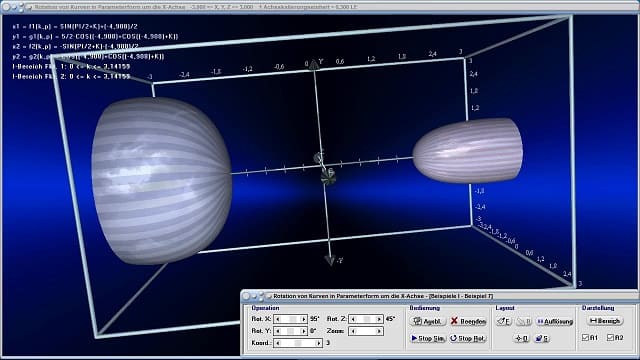Viewport: 640px width, 360px height.
Task: Toggle the R1 checkbox
Action: coord(585,338)
